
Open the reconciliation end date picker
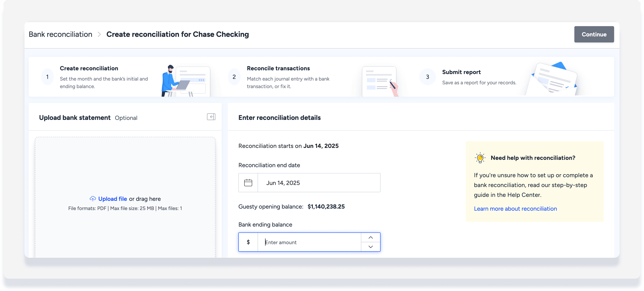318,183
